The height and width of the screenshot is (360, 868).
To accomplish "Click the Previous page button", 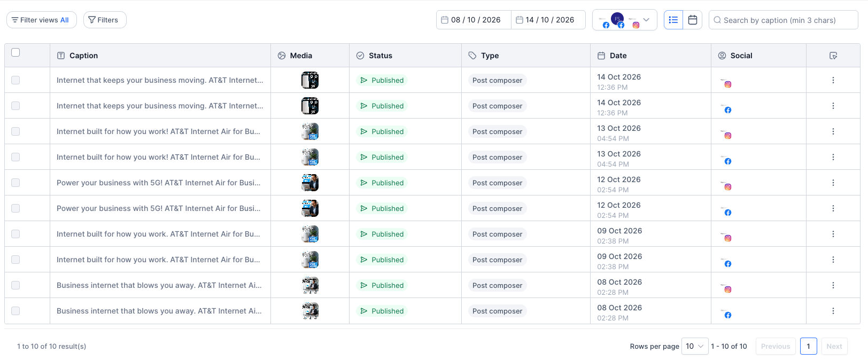I will point(776,346).
